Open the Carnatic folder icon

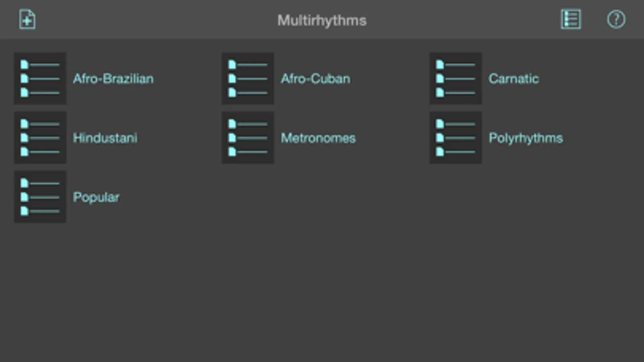coord(456,78)
